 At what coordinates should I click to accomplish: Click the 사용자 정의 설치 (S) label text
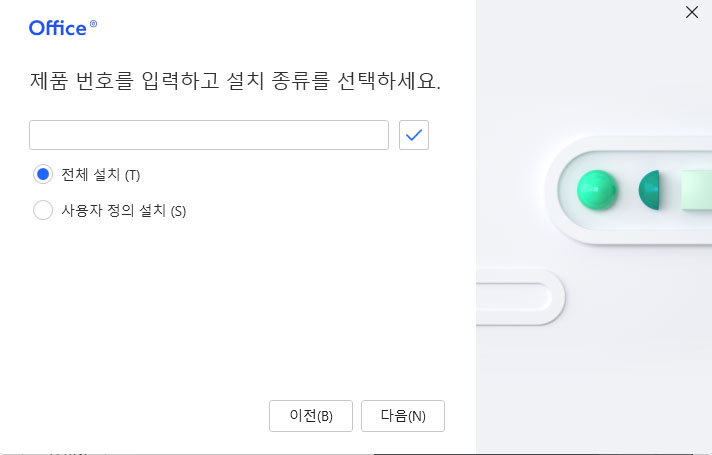tap(124, 211)
